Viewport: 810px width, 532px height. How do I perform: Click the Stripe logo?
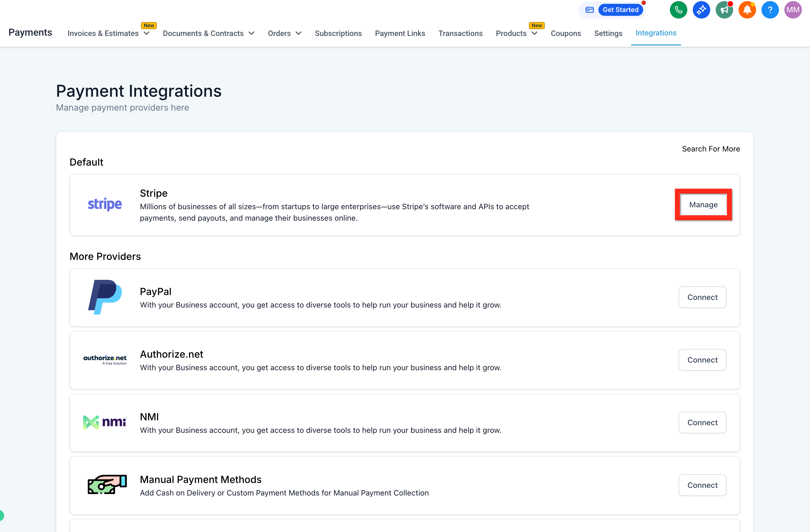[x=105, y=204]
